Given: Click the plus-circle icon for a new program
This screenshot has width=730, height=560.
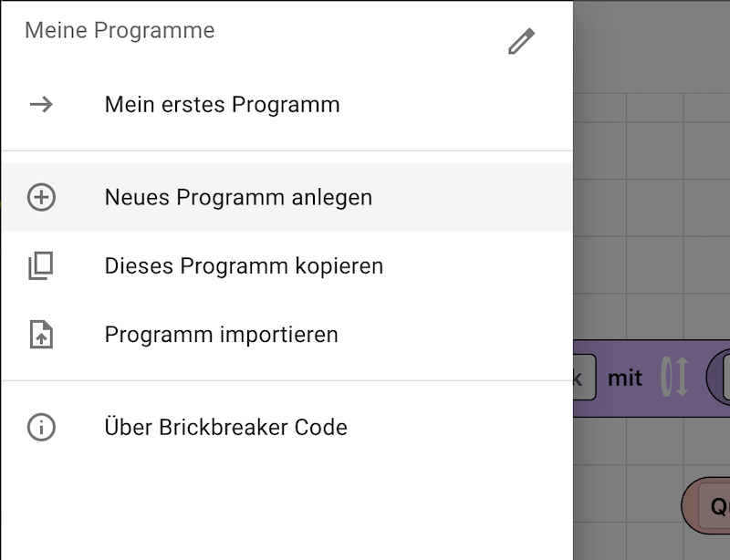Looking at the screenshot, I should coord(40,197).
